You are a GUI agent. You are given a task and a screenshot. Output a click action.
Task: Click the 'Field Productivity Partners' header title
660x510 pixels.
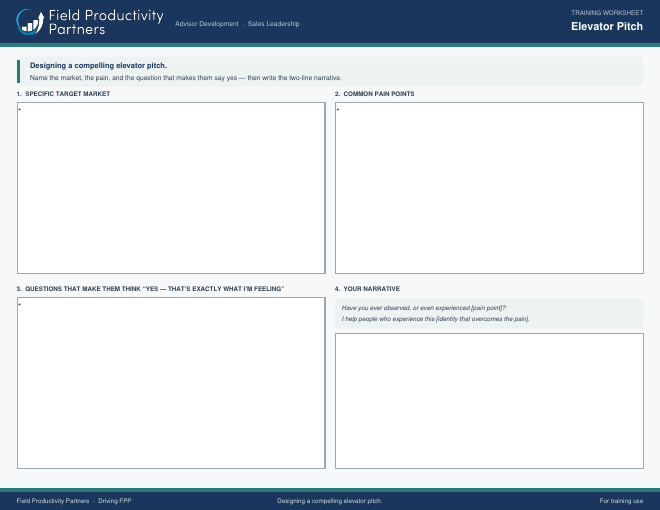[x=106, y=22]
